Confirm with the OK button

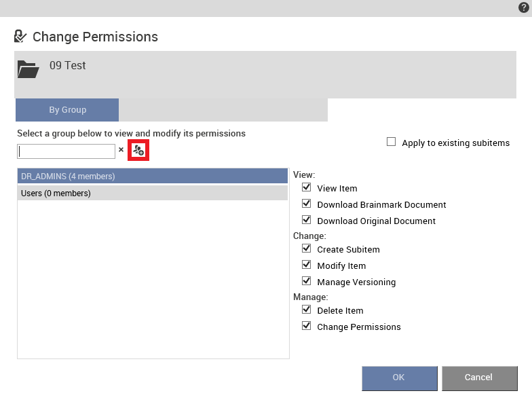tap(399, 378)
